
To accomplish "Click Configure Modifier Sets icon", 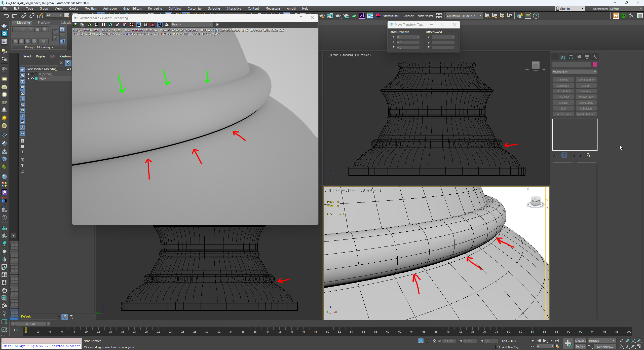I will coord(588,155).
